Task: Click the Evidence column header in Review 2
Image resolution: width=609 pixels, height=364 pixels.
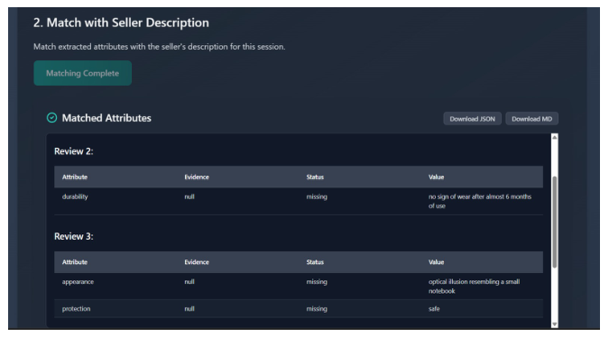Action: (197, 177)
